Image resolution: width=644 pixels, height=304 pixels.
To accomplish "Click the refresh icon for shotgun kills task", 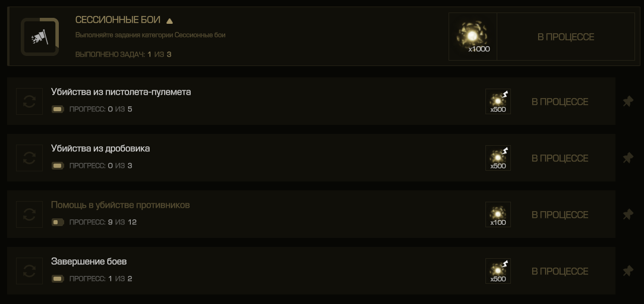I will 29,158.
